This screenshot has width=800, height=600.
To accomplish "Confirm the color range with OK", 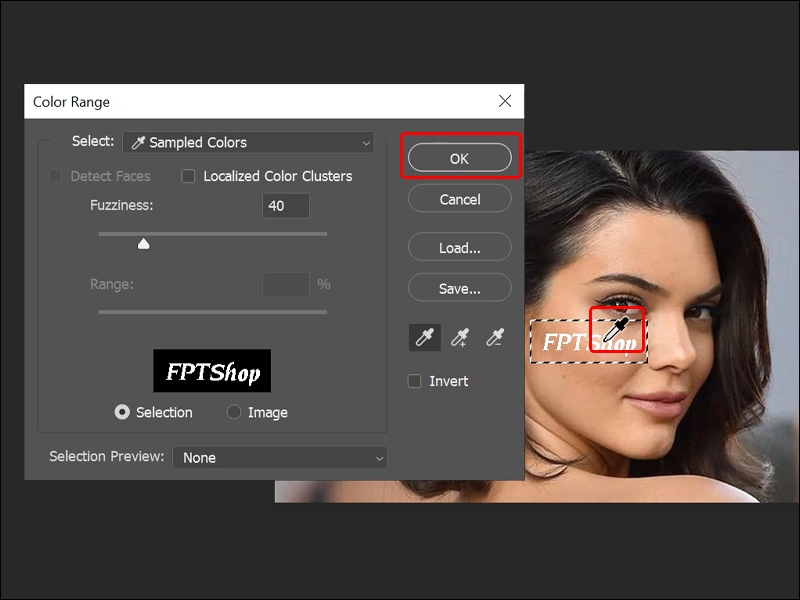I will pyautogui.click(x=459, y=157).
